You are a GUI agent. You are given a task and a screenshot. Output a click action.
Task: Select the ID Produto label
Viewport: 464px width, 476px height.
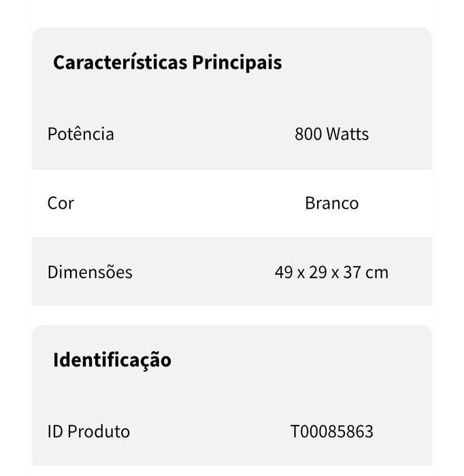[x=88, y=432]
